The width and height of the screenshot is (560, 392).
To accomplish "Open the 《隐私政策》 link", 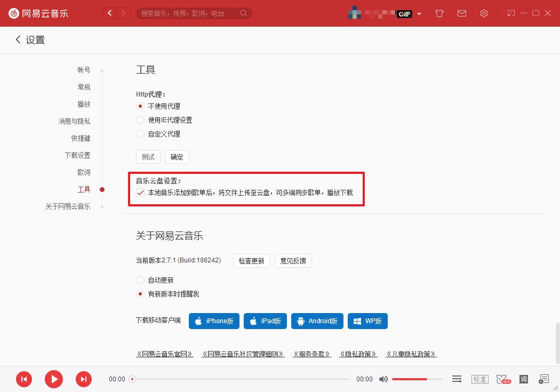I will (358, 354).
